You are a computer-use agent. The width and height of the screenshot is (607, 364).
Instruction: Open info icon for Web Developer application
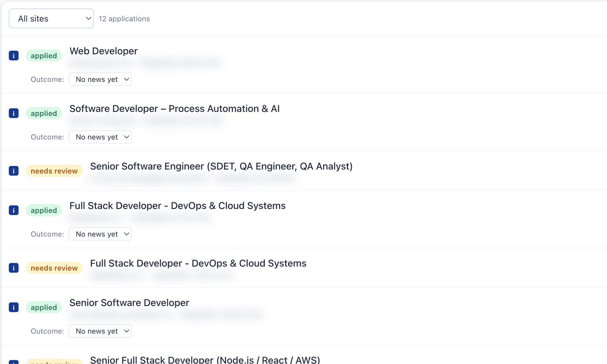pyautogui.click(x=14, y=56)
